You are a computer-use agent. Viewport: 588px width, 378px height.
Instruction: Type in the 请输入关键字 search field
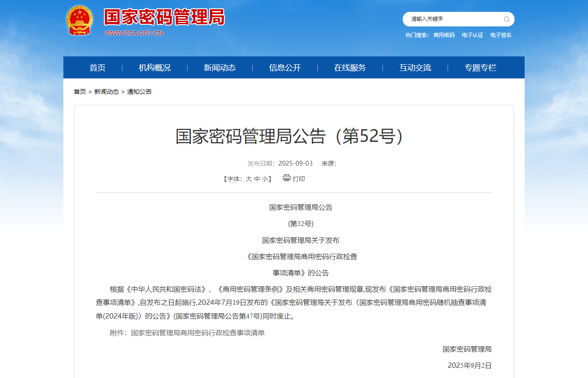point(453,19)
